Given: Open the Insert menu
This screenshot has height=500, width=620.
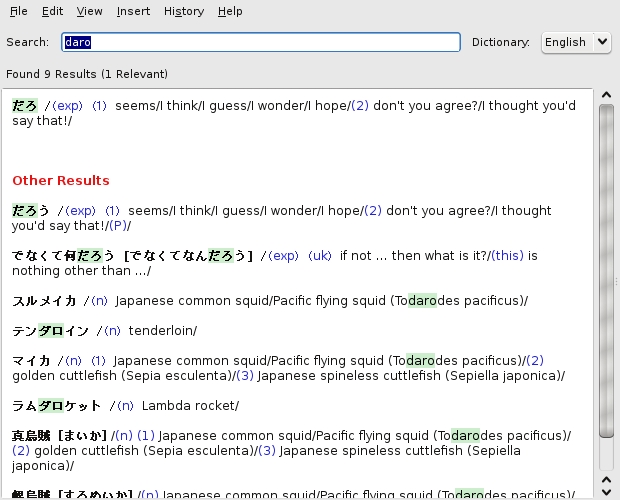Looking at the screenshot, I should [x=133, y=11].
